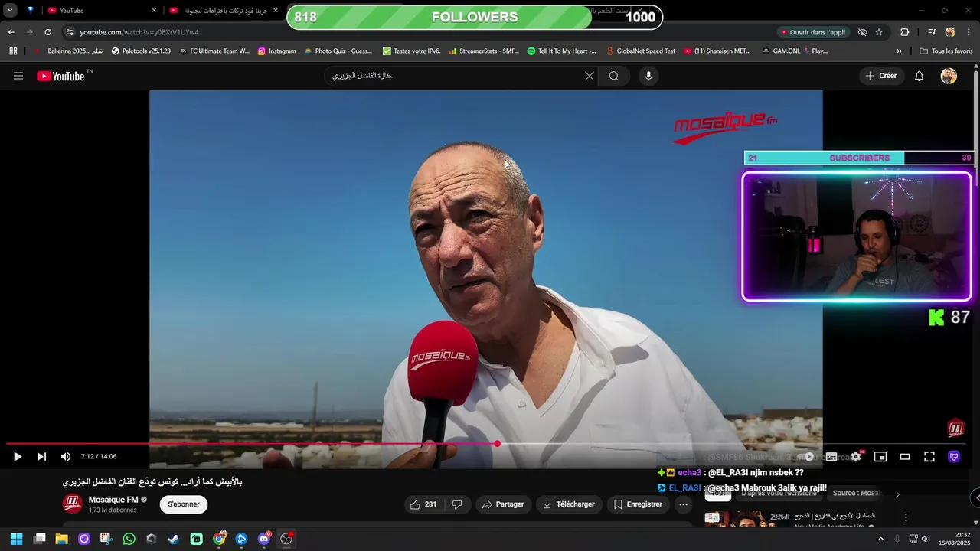
Task: Open the Instagram bookmark
Action: [276, 51]
